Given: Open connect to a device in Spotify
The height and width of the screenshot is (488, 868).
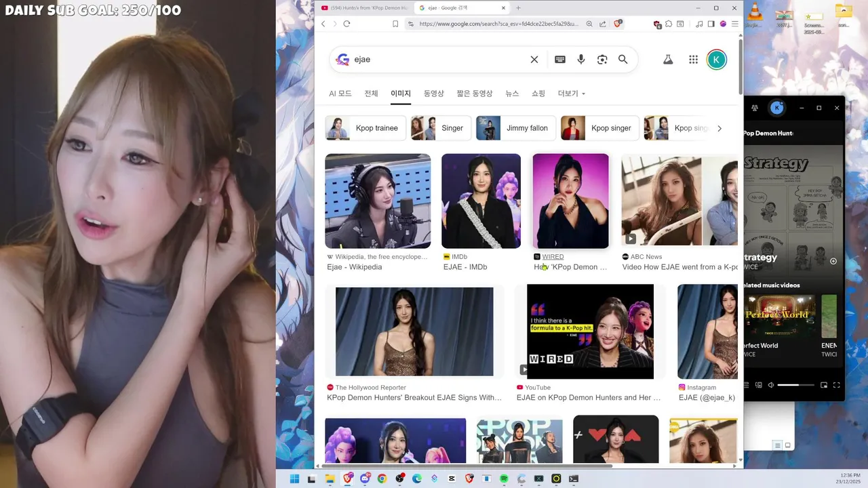Looking at the screenshot, I should pyautogui.click(x=759, y=385).
